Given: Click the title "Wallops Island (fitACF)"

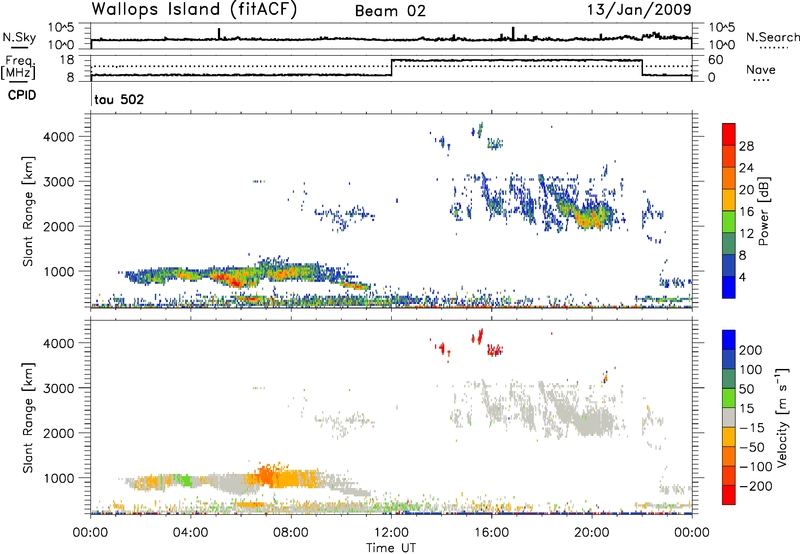Looking at the screenshot, I should (194, 10).
